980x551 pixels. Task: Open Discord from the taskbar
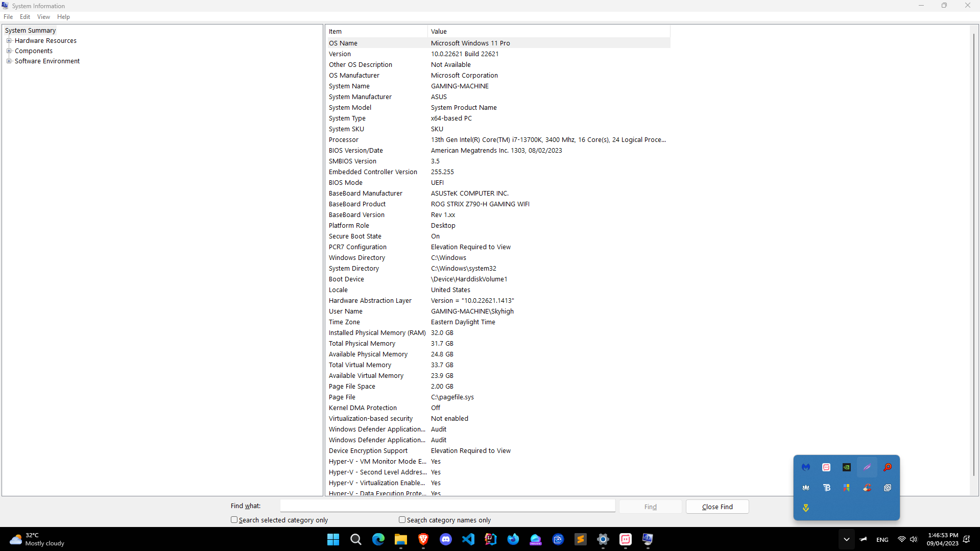coord(446,539)
